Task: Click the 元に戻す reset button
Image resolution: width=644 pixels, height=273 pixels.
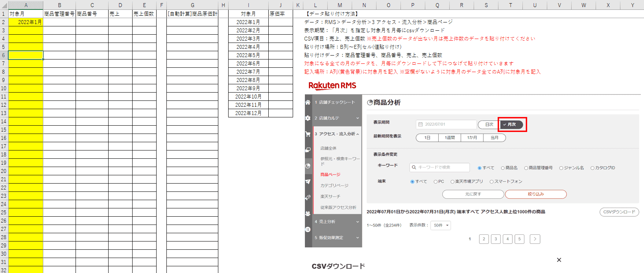Action: pyautogui.click(x=473, y=194)
